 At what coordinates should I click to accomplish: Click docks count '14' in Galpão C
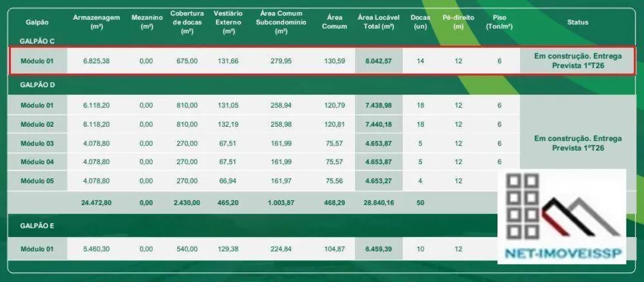tap(420, 61)
